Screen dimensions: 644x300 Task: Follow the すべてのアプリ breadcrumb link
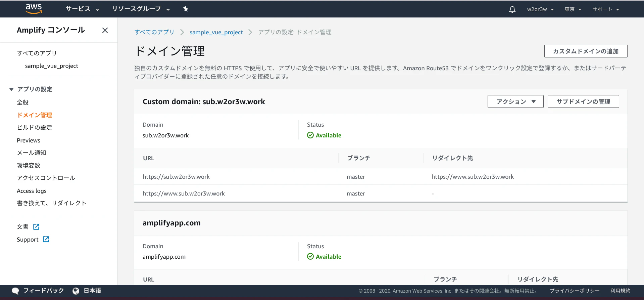154,32
